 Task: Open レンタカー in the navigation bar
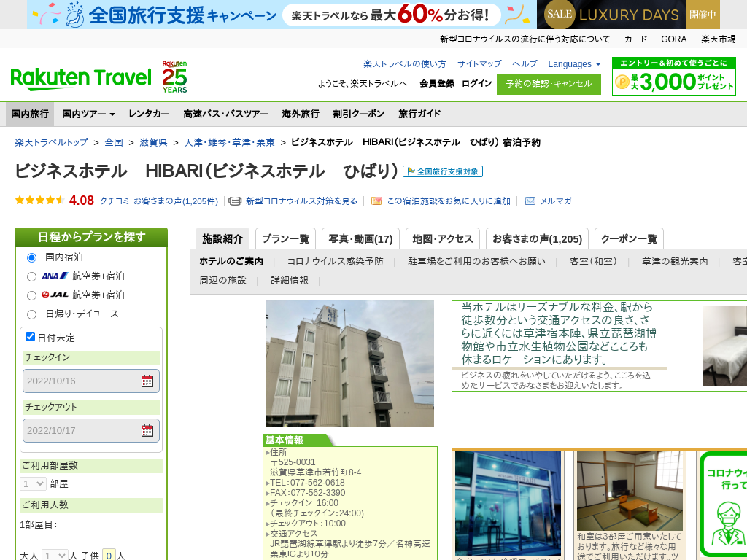point(149,114)
